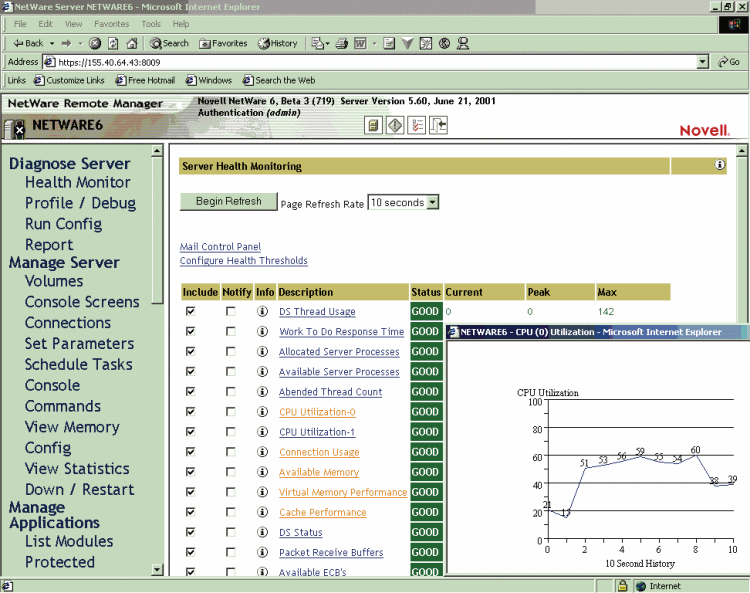Open the Search the Web links item
This screenshot has height=593, width=750.
(279, 80)
